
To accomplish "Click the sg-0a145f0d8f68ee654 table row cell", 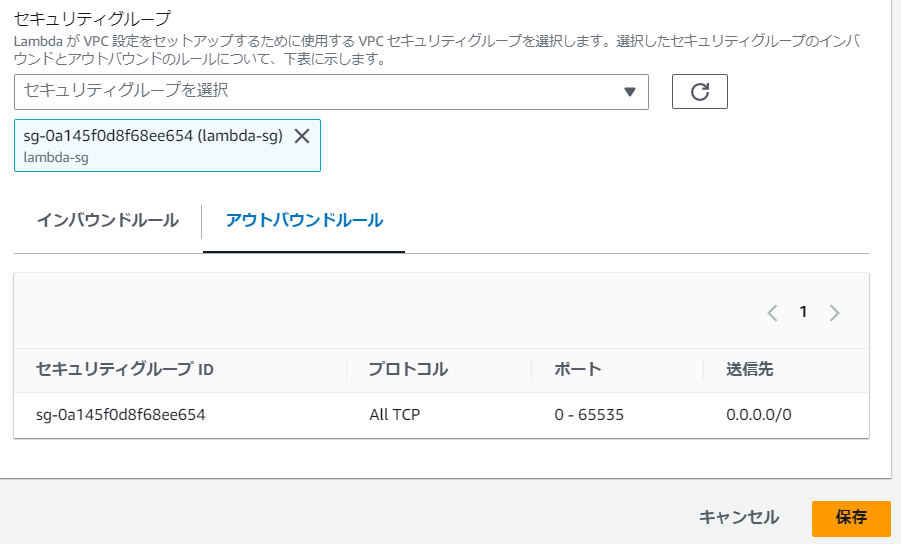I will 120,414.
